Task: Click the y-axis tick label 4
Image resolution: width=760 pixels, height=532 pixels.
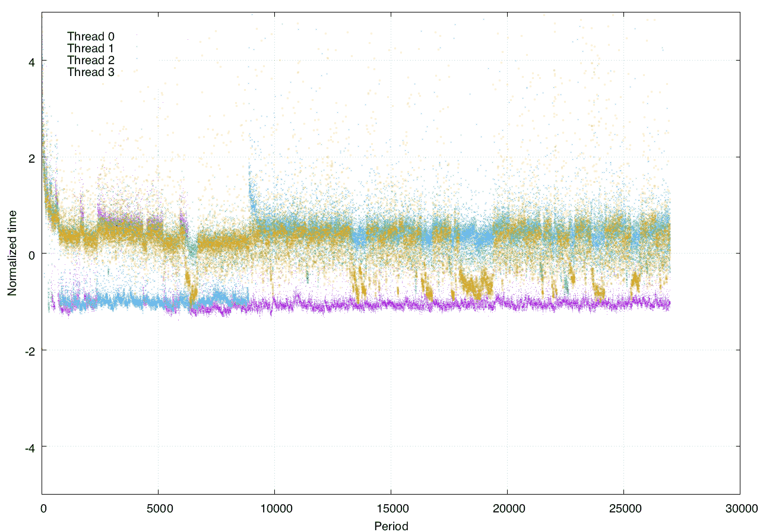Action: 31,61
